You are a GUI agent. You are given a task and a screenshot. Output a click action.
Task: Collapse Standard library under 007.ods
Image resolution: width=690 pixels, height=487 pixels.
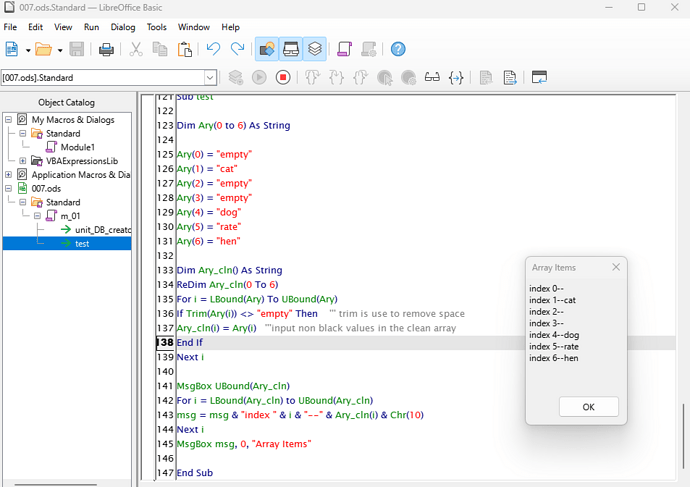(22, 202)
